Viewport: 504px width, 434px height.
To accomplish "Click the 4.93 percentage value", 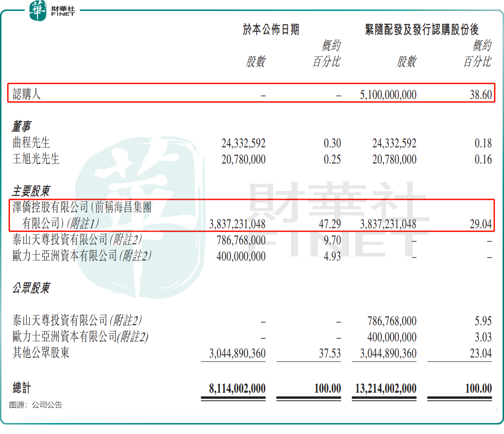I will pyautogui.click(x=332, y=256).
